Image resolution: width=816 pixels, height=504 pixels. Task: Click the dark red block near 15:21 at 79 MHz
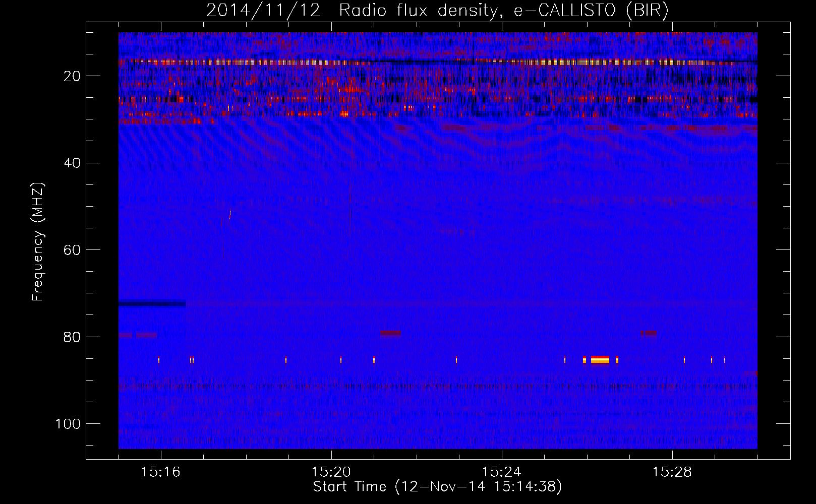pos(391,333)
